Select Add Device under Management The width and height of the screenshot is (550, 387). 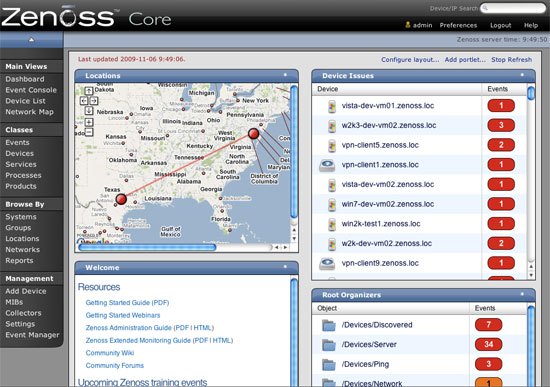click(x=26, y=291)
